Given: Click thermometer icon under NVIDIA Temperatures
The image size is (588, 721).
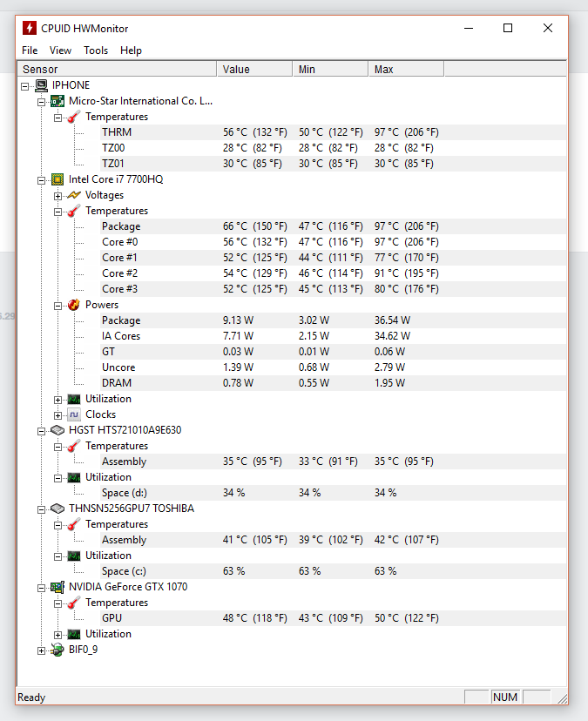Looking at the screenshot, I should tap(74, 603).
